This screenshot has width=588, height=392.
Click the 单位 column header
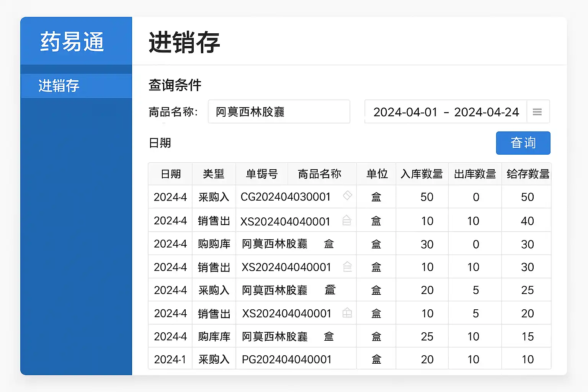[x=377, y=174]
